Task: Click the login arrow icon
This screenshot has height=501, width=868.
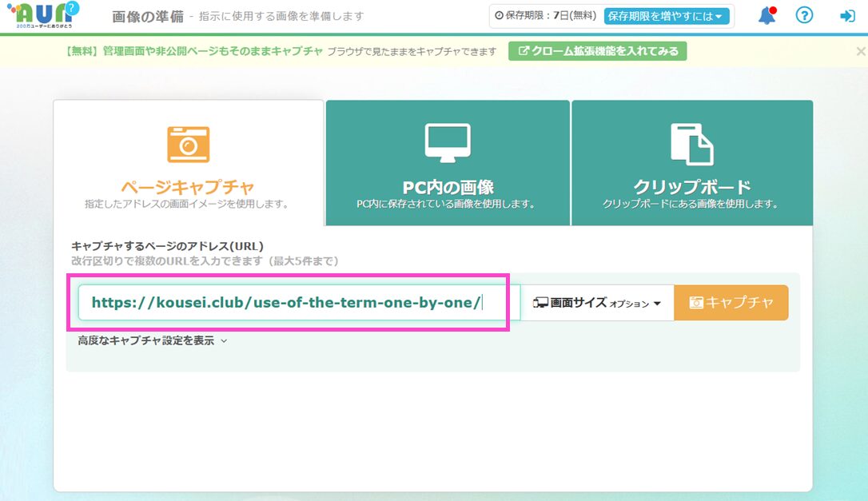Action: (847, 16)
